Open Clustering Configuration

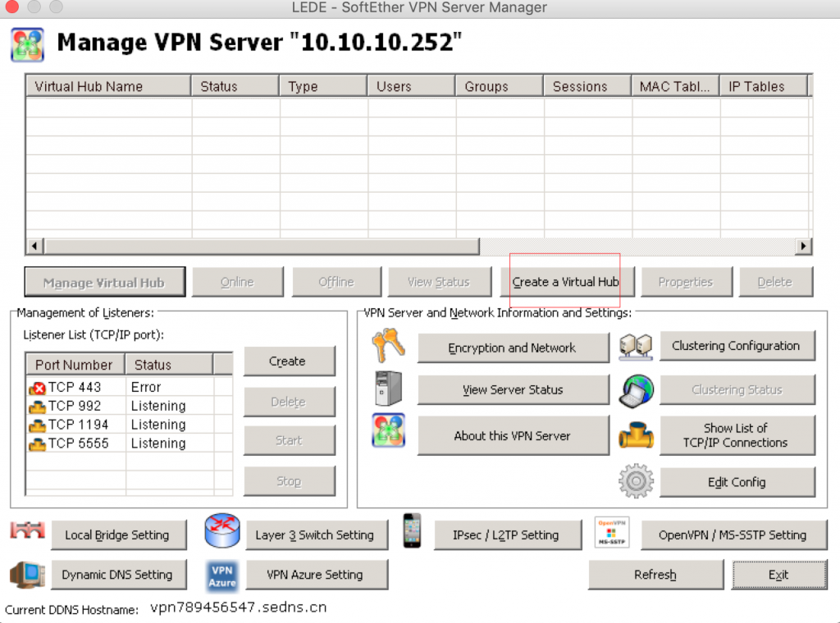click(x=737, y=346)
